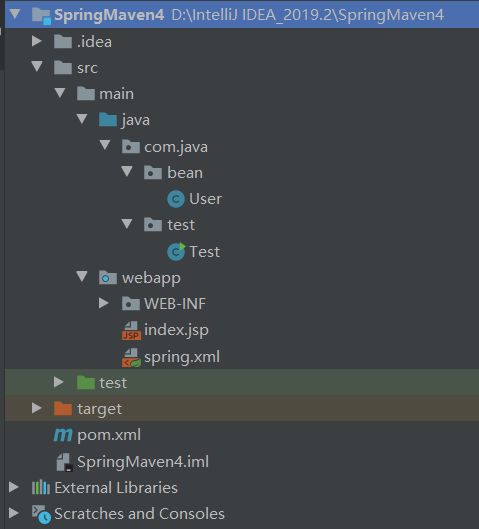
Task: Click the runnable Test class icon
Action: tap(176, 252)
